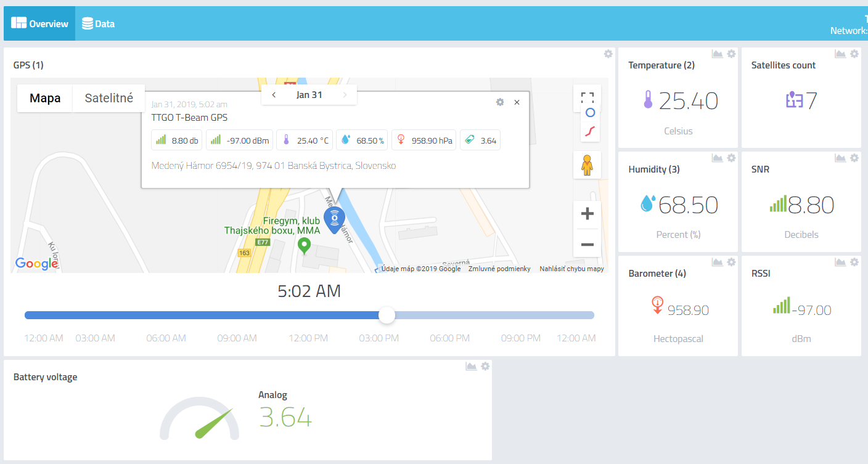The width and height of the screenshot is (868, 464).
Task: Open the Jan 31 date selector
Action: (308, 94)
